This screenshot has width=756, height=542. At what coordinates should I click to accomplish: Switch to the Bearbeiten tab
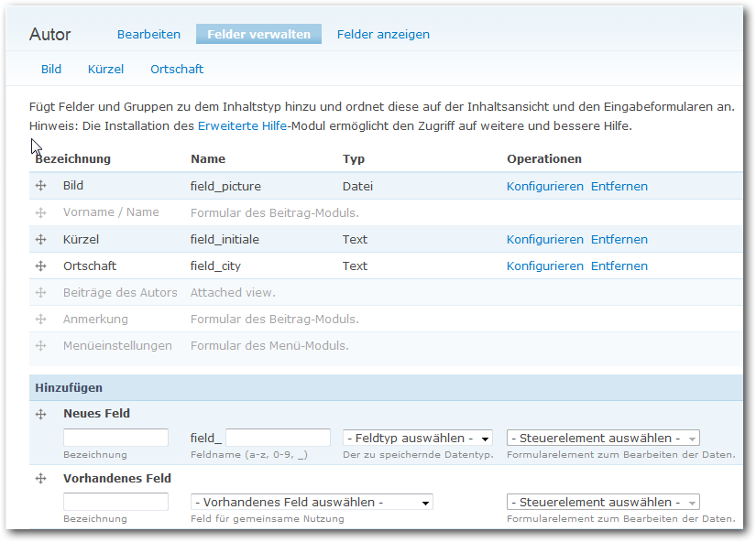pos(148,35)
